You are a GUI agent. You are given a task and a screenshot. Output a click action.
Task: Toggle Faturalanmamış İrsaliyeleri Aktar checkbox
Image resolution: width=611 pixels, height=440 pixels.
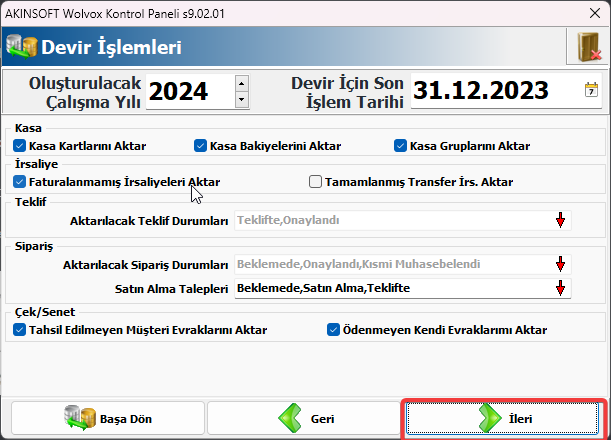[x=19, y=182]
